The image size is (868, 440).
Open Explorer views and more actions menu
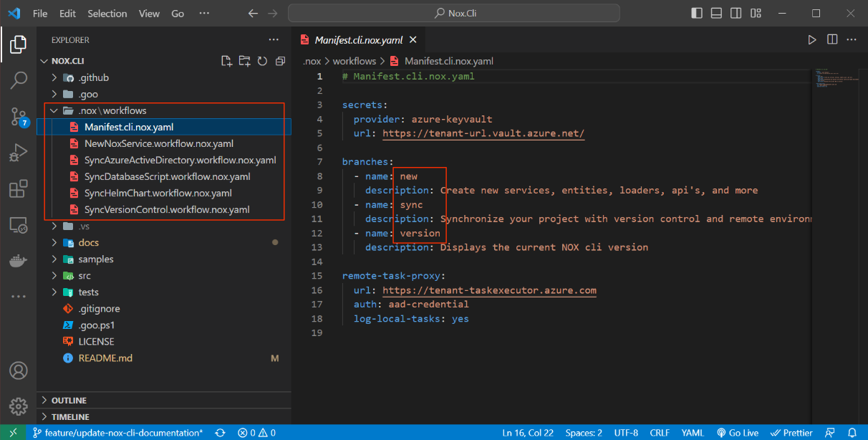click(x=274, y=40)
